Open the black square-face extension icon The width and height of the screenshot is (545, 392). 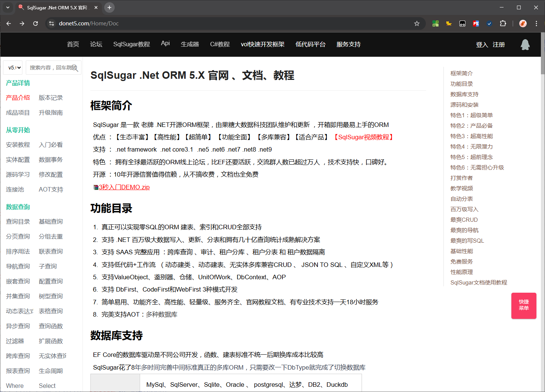click(x=462, y=24)
